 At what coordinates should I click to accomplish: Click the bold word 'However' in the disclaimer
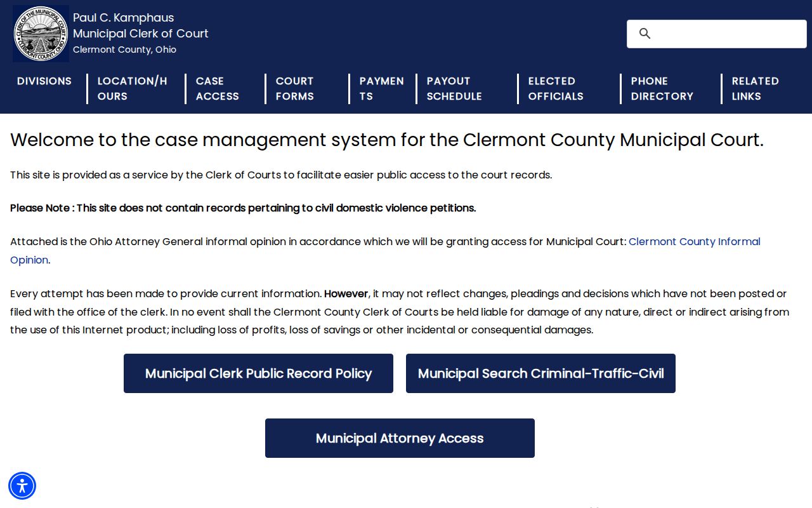[x=346, y=294]
